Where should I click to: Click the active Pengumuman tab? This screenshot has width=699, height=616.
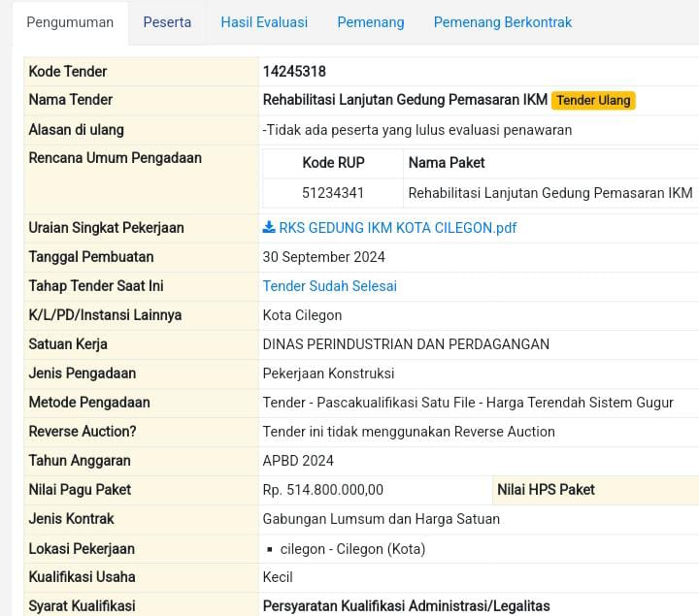tap(70, 22)
